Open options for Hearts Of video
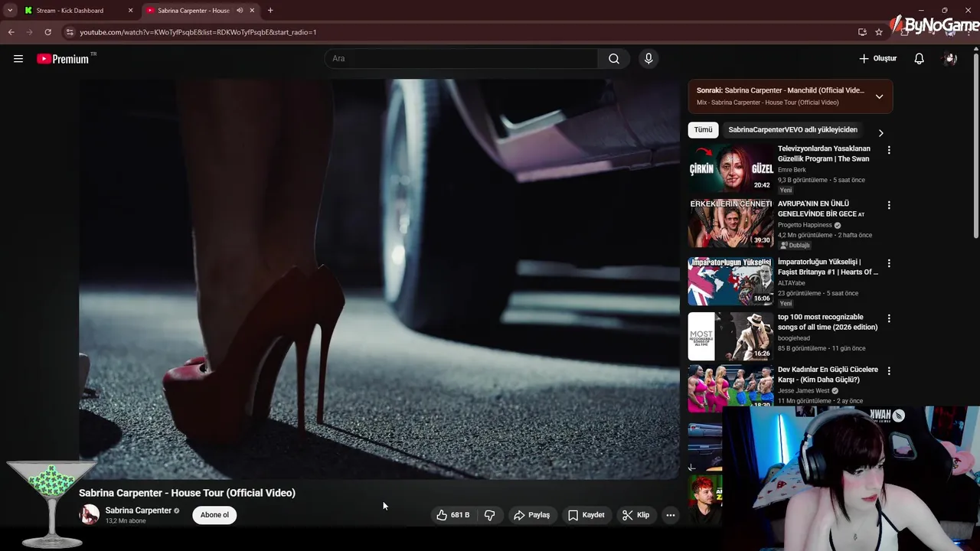980x551 pixels. [889, 263]
